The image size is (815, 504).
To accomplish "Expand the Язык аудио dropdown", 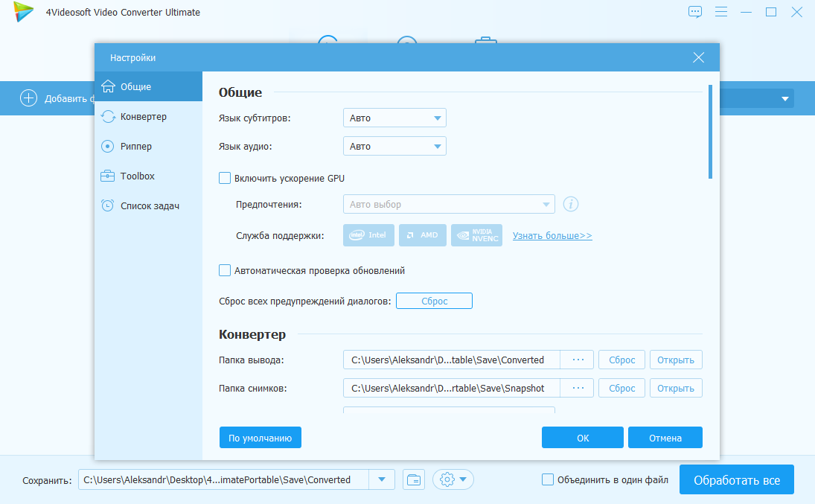I will (394, 146).
